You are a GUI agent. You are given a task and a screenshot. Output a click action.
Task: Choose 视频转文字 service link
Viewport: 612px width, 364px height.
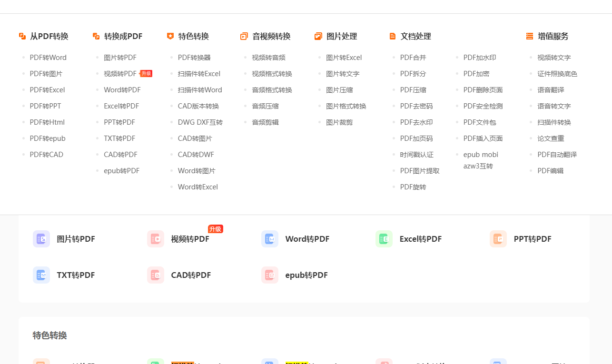pyautogui.click(x=554, y=58)
